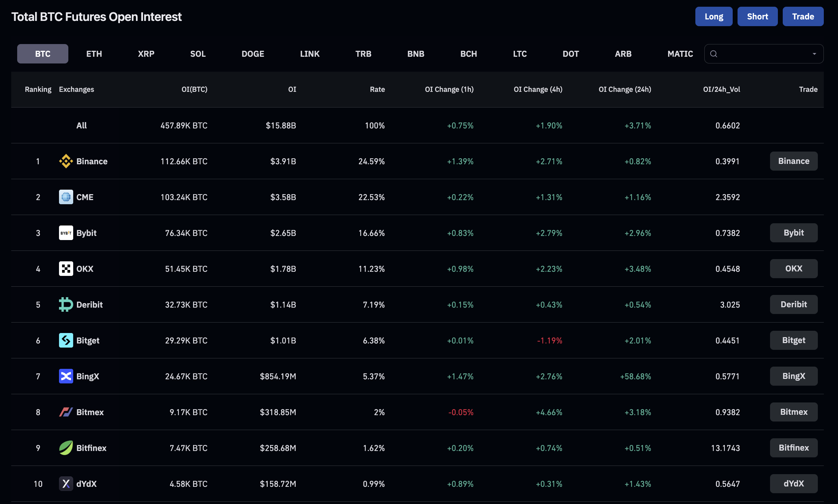Image resolution: width=838 pixels, height=504 pixels.
Task: Click the Bitfinex exchange name
Action: pos(91,448)
